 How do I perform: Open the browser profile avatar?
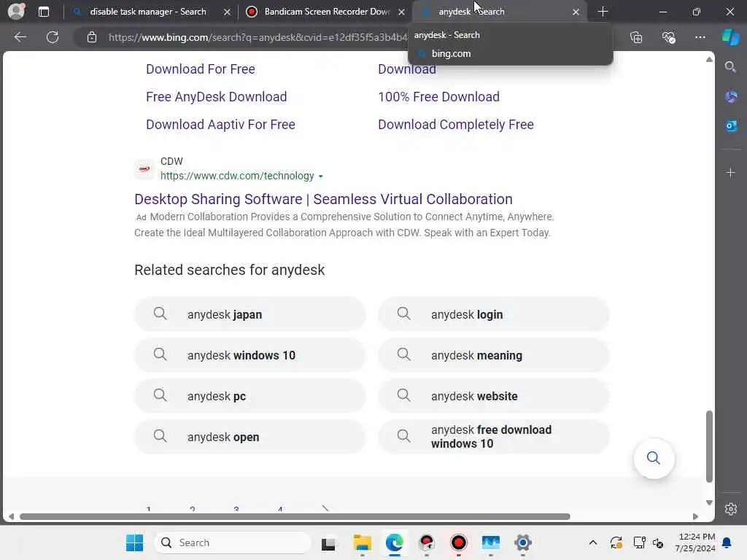(16, 11)
